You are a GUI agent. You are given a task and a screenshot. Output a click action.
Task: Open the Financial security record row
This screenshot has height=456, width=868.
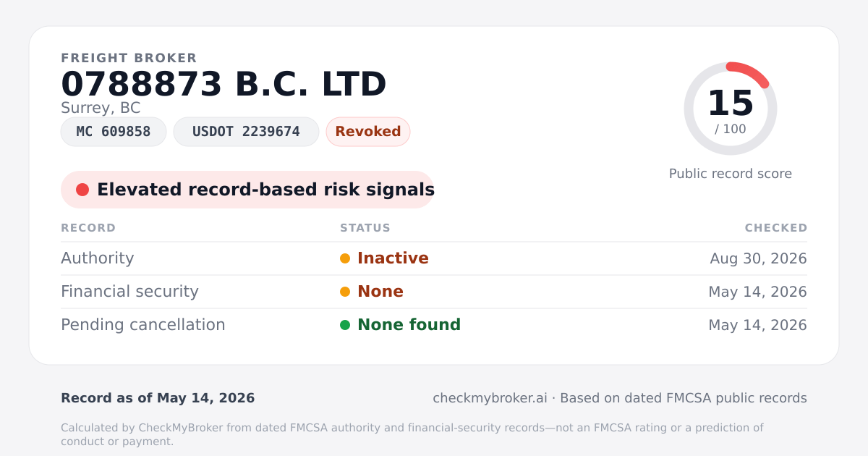(x=434, y=292)
